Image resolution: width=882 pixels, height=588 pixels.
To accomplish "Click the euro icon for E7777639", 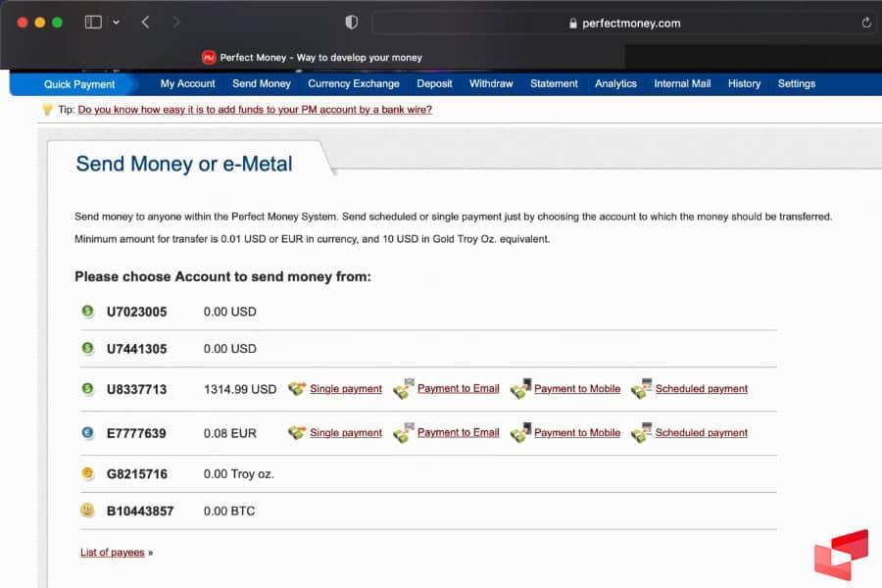I will tap(88, 433).
